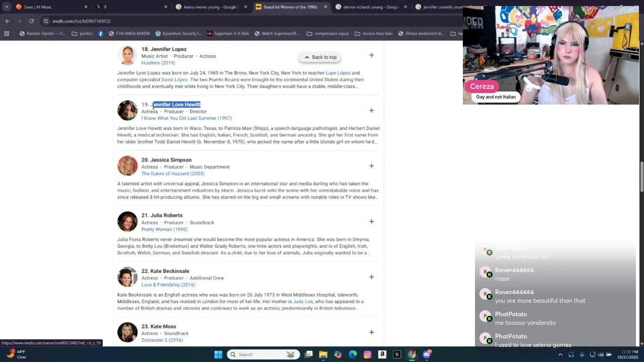Go back with browser back arrow

click(x=7, y=21)
